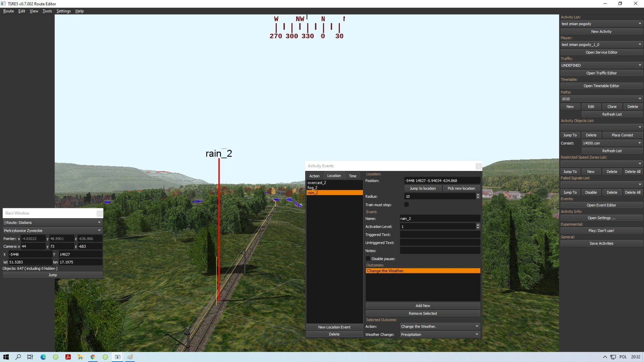Select fog_2 event in the list
The height and width of the screenshot is (362, 644).
313,188
